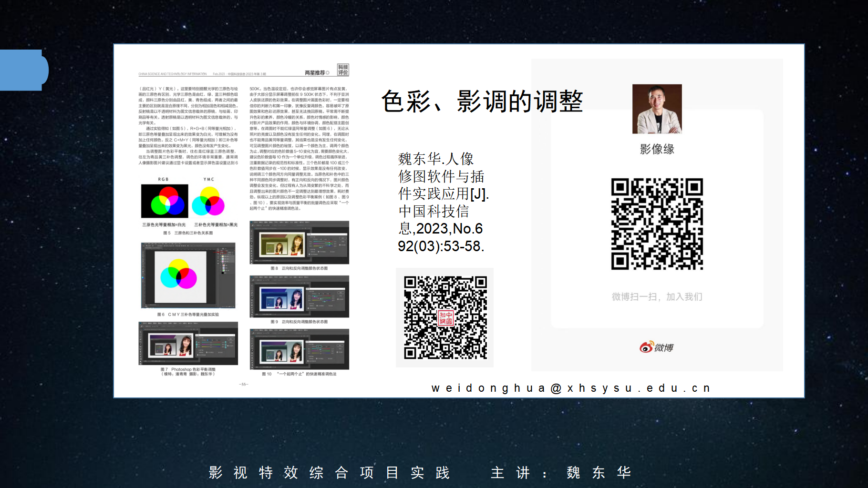Click the Weibo logo icon
Image resolution: width=868 pixels, height=488 pixels.
click(x=646, y=347)
